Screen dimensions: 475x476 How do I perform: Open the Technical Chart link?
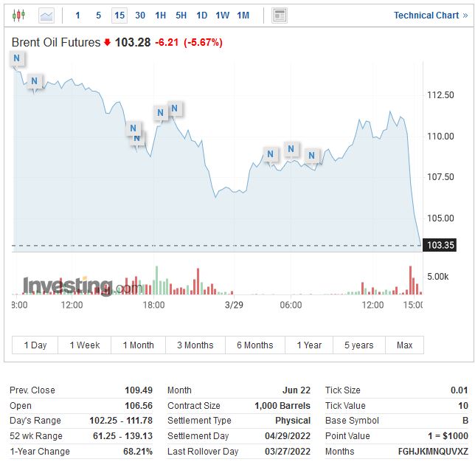pos(430,15)
